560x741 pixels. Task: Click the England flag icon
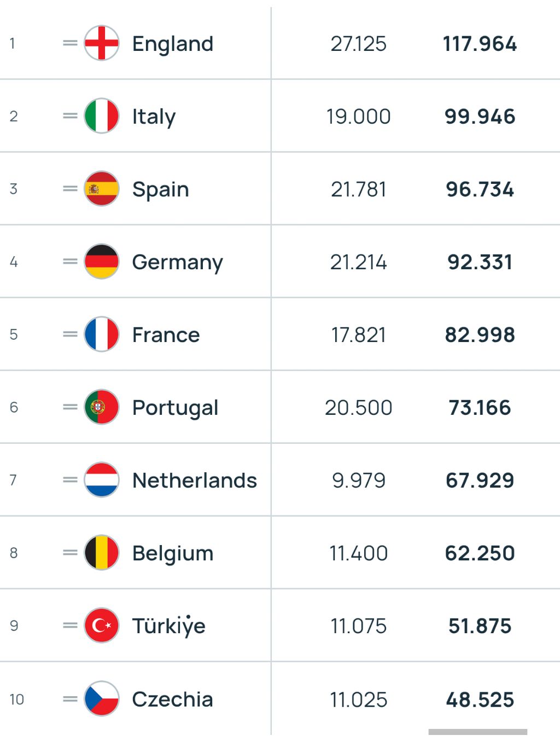[x=102, y=43]
